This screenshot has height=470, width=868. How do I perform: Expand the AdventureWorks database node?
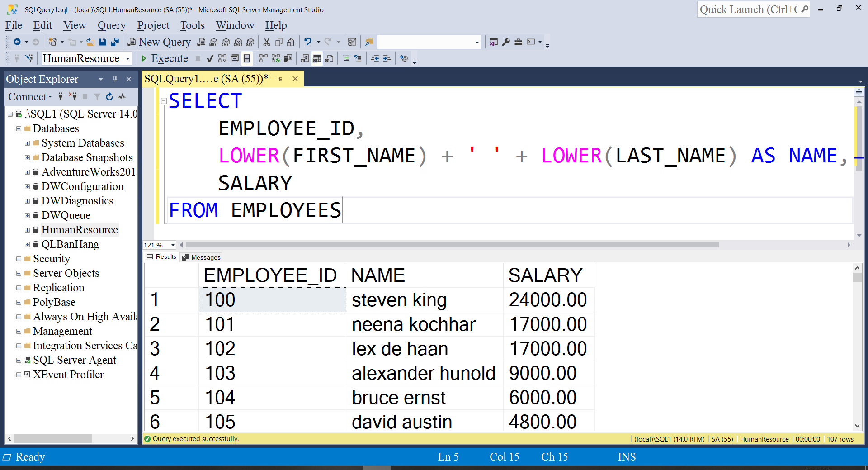pos(27,172)
